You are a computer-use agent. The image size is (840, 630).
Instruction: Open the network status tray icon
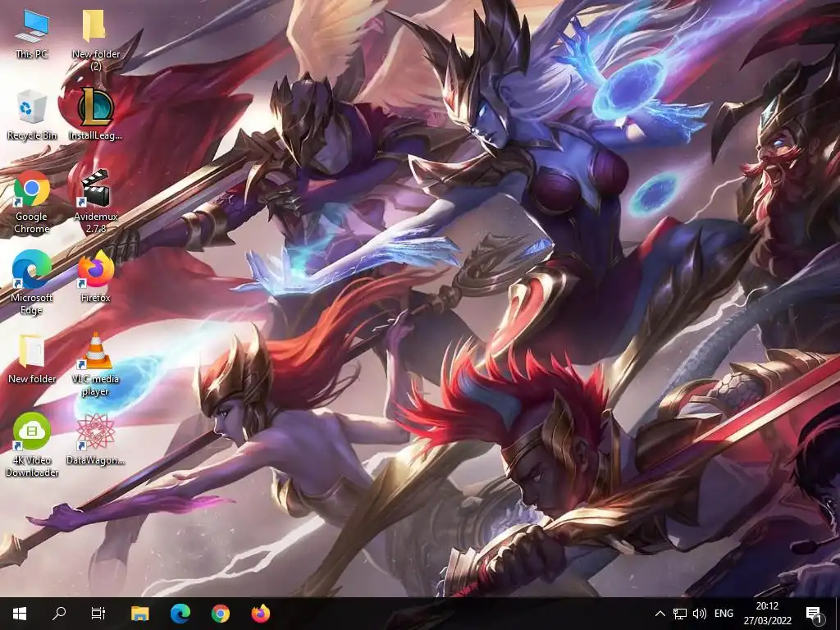(x=680, y=614)
